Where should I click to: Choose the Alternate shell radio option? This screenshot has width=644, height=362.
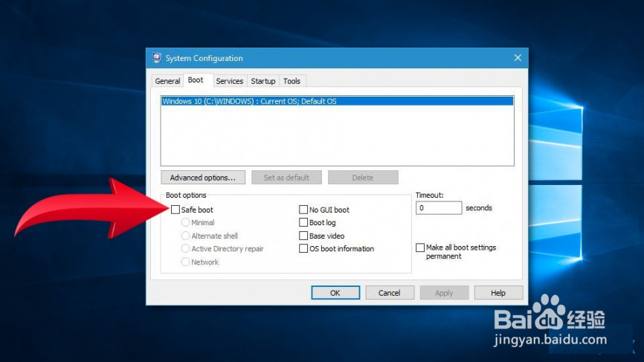[x=185, y=236]
